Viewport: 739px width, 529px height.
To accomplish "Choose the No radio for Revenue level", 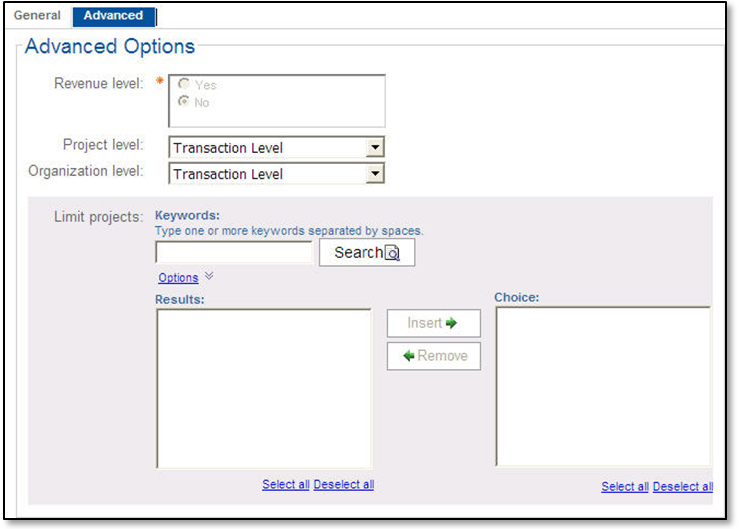I will [184, 102].
